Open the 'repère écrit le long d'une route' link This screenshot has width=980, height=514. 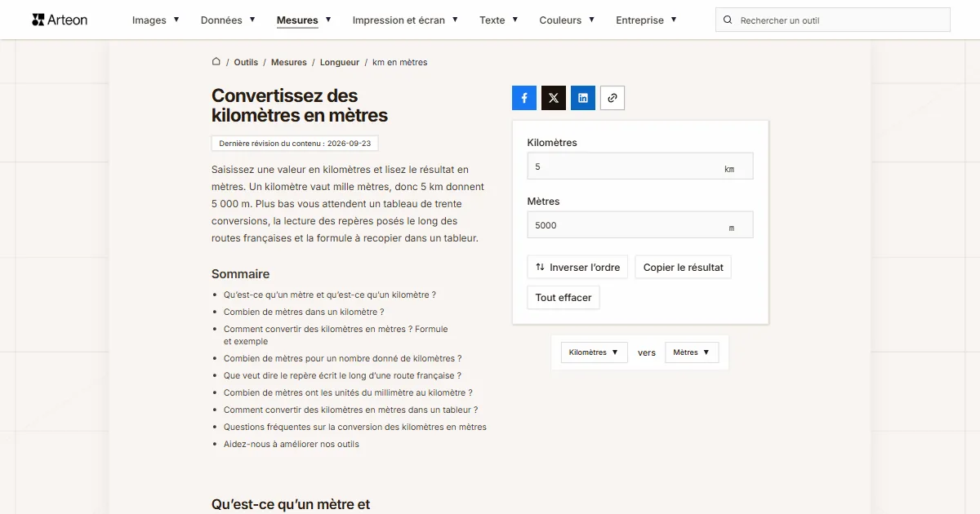click(342, 375)
